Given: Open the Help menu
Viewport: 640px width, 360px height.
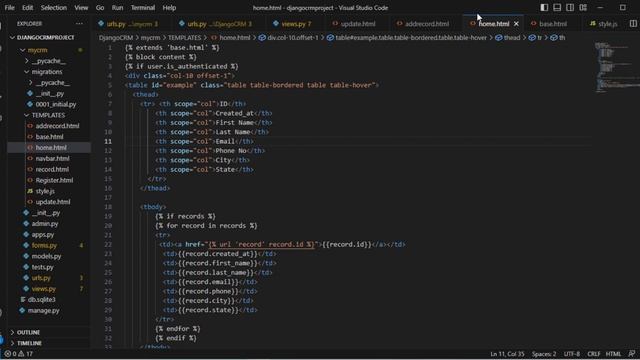Looking at the screenshot, I should [x=169, y=7].
